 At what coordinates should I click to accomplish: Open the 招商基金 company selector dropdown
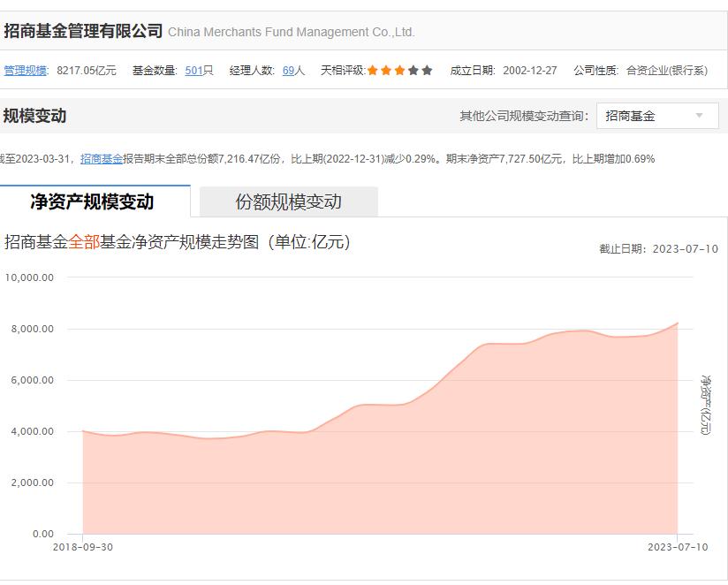tap(657, 116)
